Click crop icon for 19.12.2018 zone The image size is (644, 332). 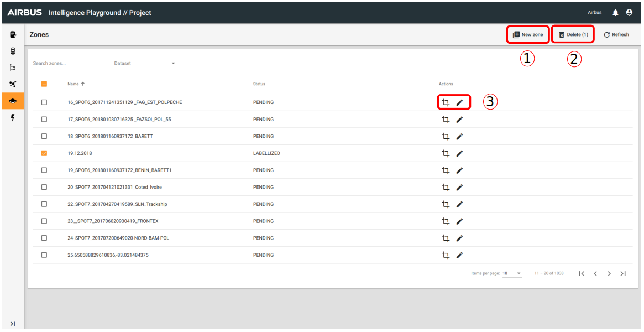click(x=446, y=153)
